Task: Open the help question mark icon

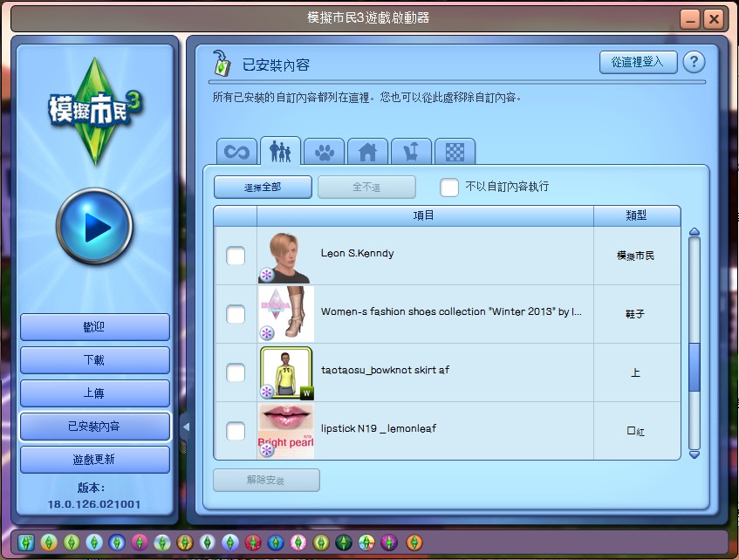Action: [694, 62]
